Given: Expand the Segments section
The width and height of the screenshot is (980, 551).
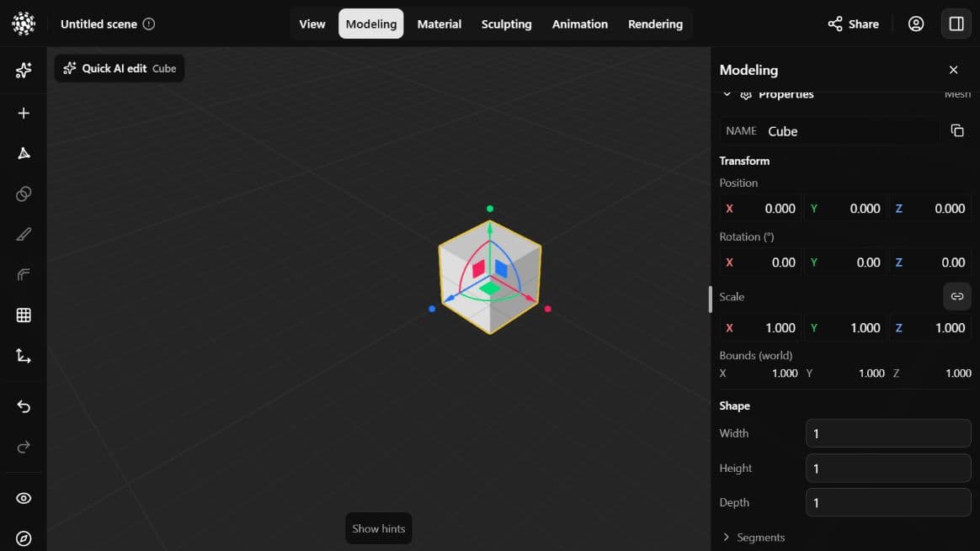Looking at the screenshot, I should pyautogui.click(x=754, y=538).
